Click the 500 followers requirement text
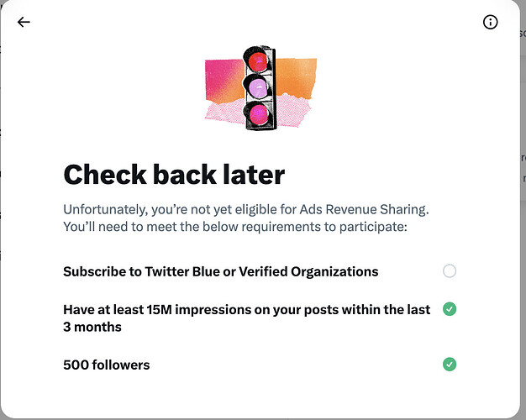This screenshot has width=526, height=420. [107, 365]
